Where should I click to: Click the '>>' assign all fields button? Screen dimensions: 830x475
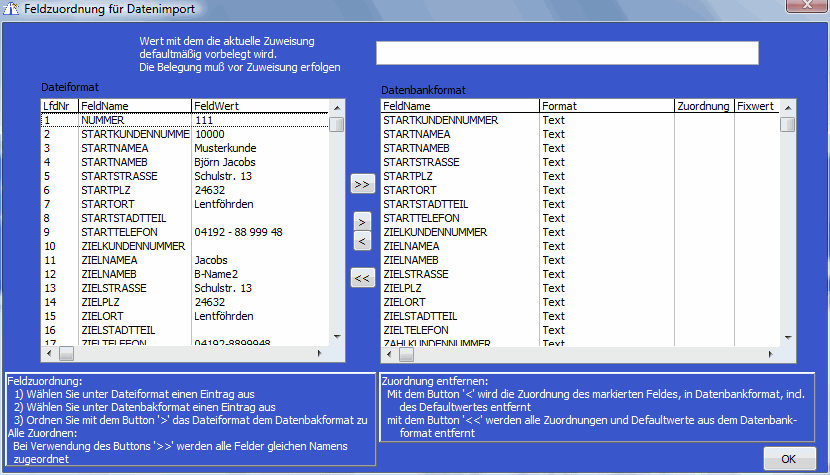pos(362,184)
